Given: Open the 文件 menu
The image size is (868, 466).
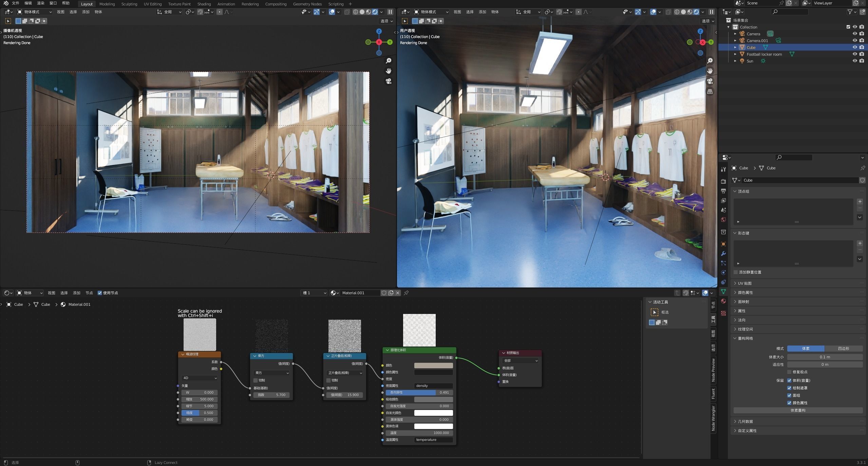Looking at the screenshot, I should click(x=16, y=3).
